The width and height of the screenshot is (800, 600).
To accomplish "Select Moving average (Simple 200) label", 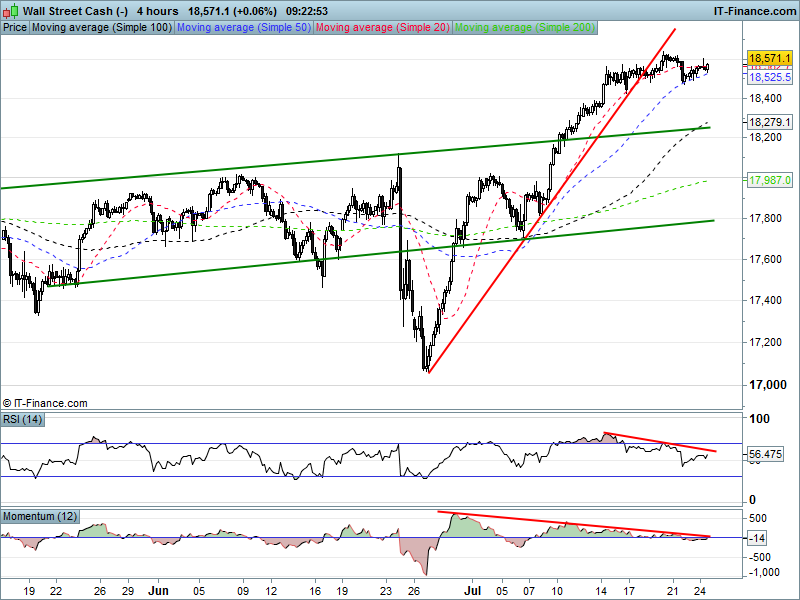I will coord(525,28).
